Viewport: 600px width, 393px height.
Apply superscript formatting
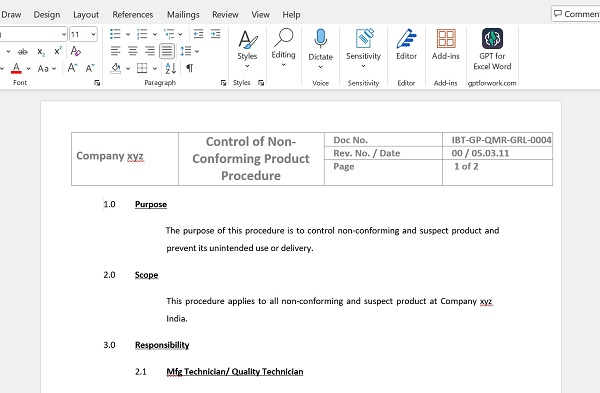click(58, 51)
